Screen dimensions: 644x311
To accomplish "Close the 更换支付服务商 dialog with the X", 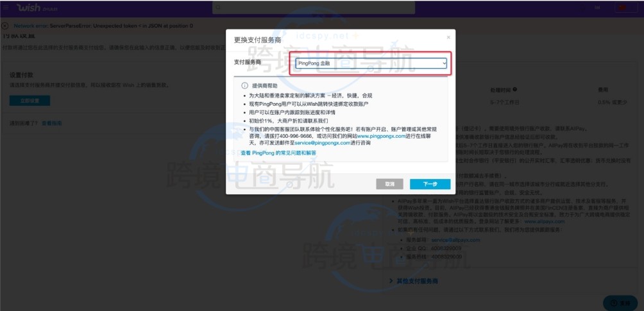I will pyautogui.click(x=448, y=37).
